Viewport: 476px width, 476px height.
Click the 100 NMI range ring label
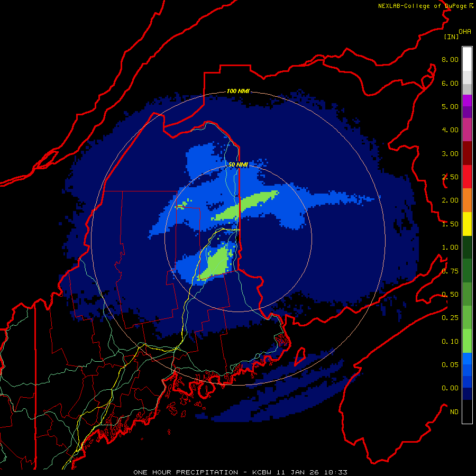coord(238,91)
